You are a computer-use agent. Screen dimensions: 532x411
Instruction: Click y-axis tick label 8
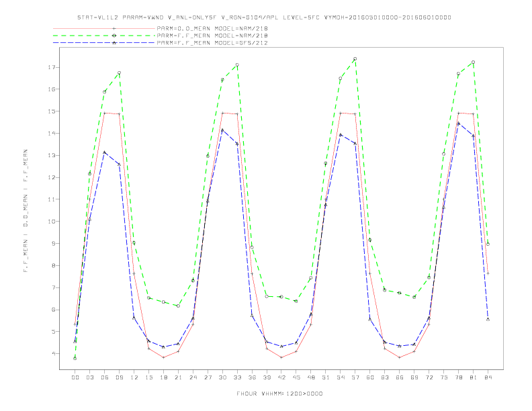click(53, 265)
